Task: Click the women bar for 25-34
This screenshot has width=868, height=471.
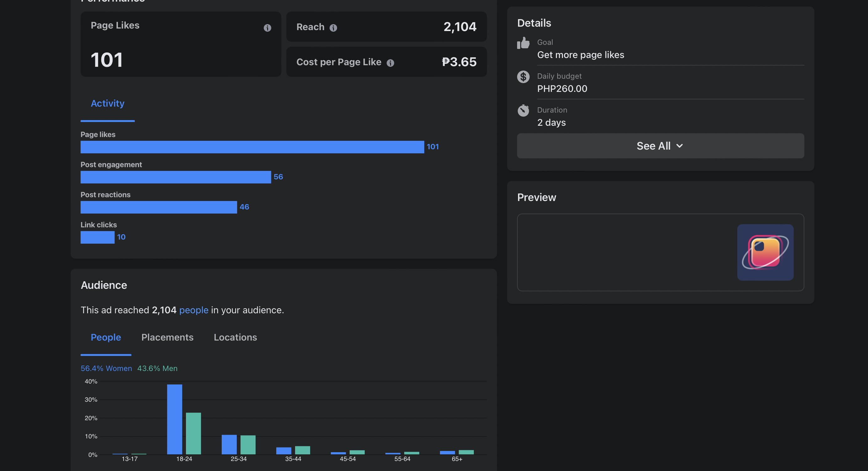Action: click(x=229, y=445)
